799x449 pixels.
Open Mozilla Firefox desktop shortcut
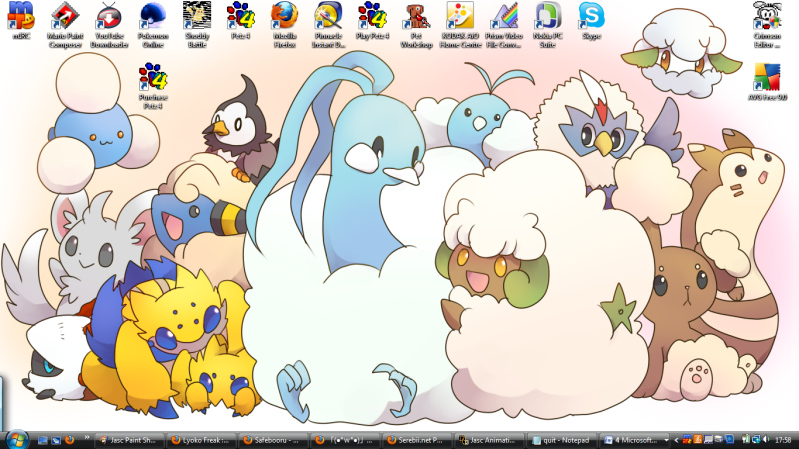pos(284,25)
